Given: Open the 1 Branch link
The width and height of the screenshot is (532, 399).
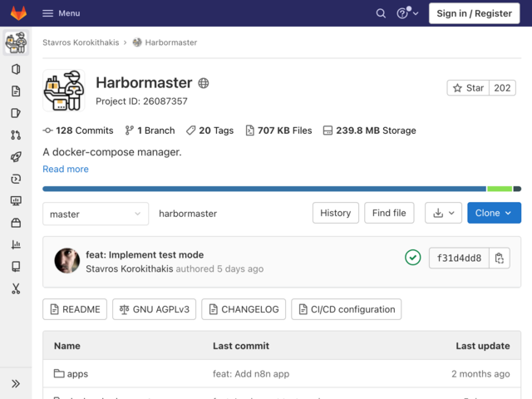Looking at the screenshot, I should 150,131.
